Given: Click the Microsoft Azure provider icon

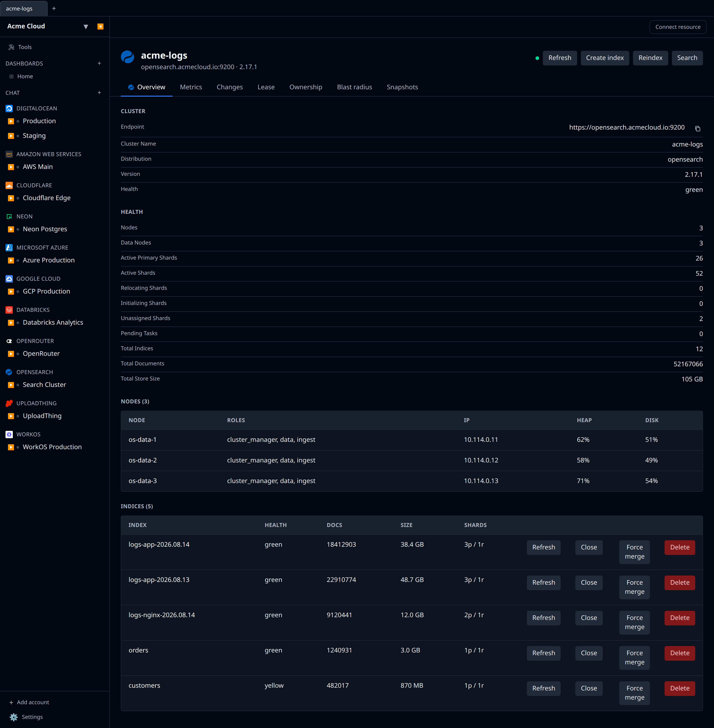Looking at the screenshot, I should [9, 247].
